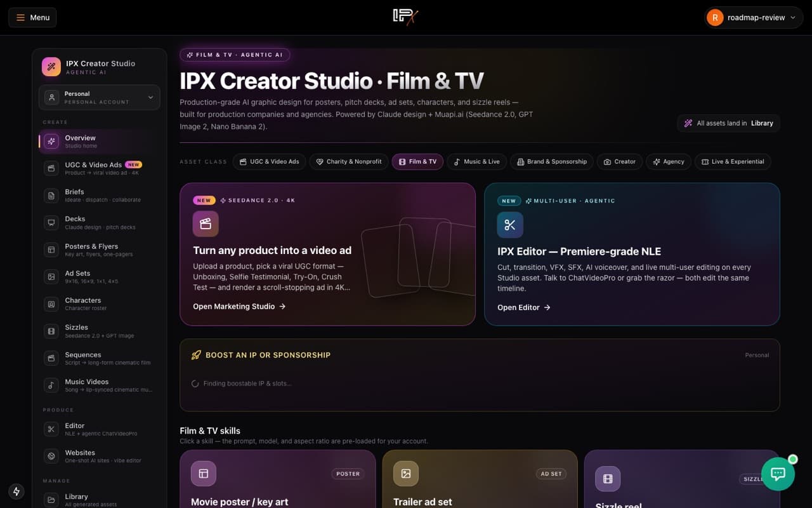Select Live & Experiential asset class

pyautogui.click(x=733, y=162)
